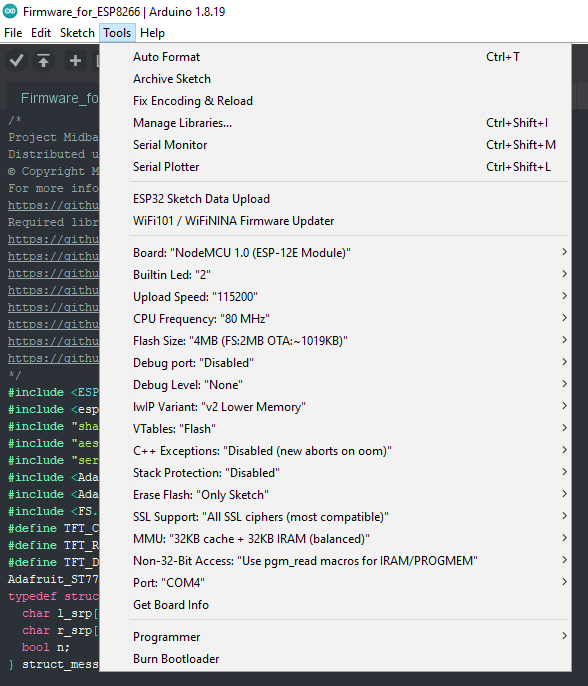This screenshot has width=588, height=686.
Task: Click the 'typedef struc' code line
Action: pyautogui.click(x=53, y=596)
